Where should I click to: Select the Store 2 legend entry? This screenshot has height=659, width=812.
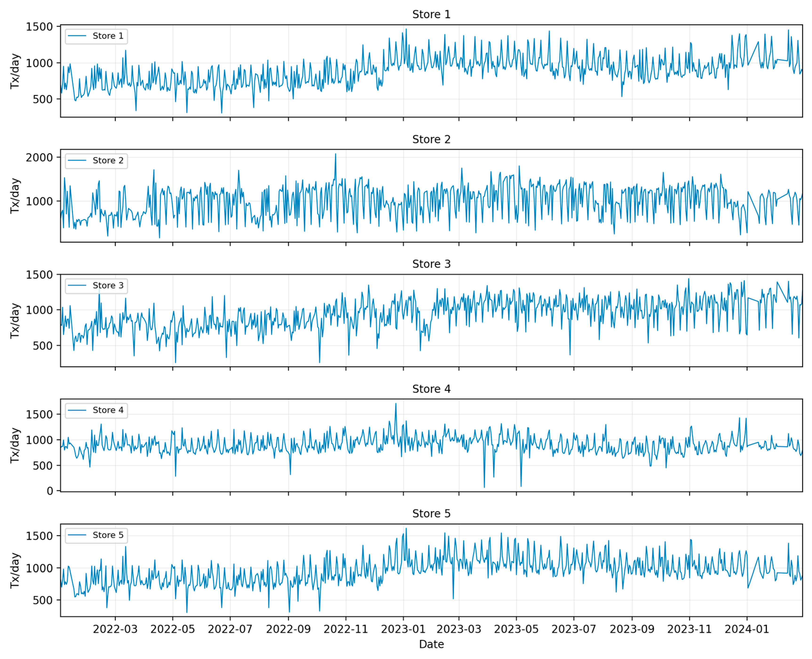108,161
